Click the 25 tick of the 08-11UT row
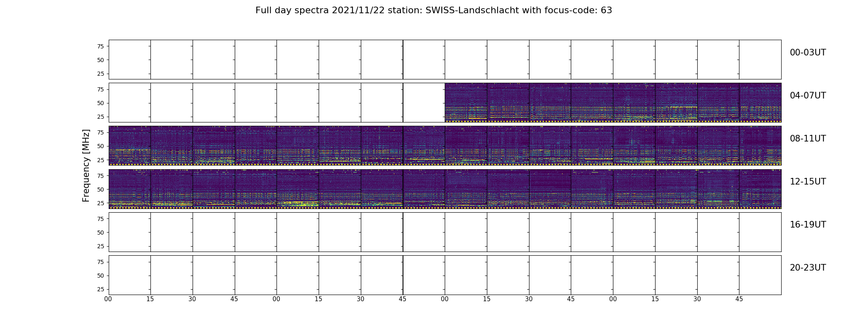Image resolution: width=868 pixels, height=331 pixels. (x=100, y=160)
